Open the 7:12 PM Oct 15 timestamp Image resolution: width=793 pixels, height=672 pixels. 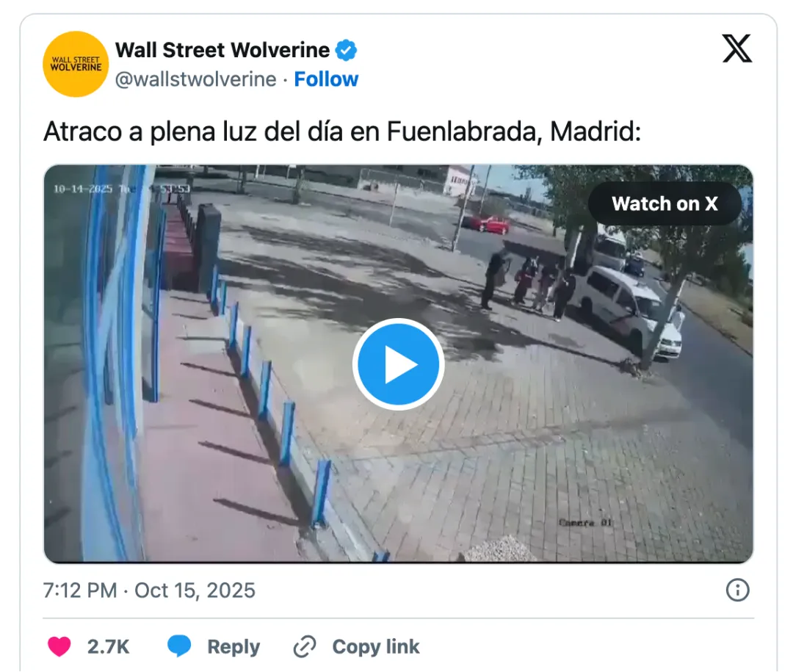point(149,590)
